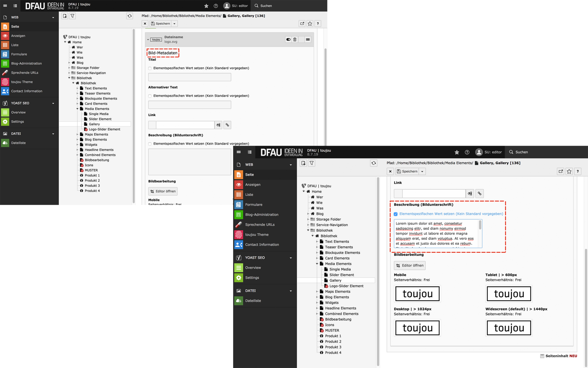
Task: Click the bookmark star in the top black bar
Action: 206,6
